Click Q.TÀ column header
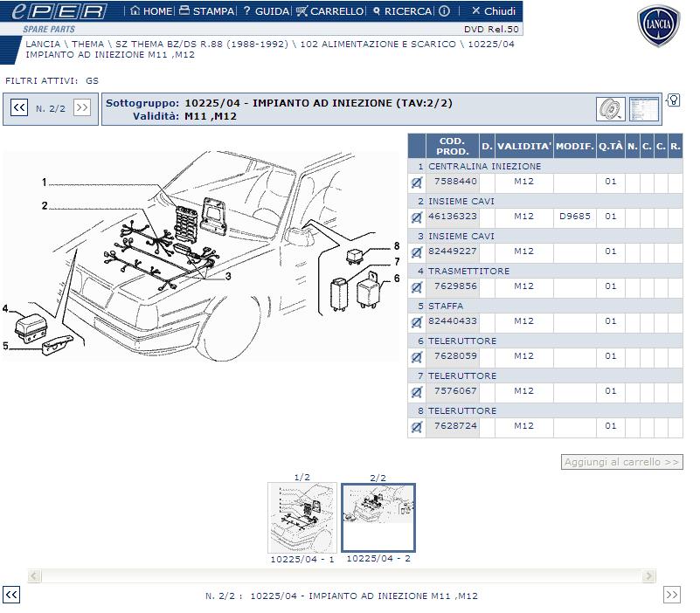 pos(610,146)
